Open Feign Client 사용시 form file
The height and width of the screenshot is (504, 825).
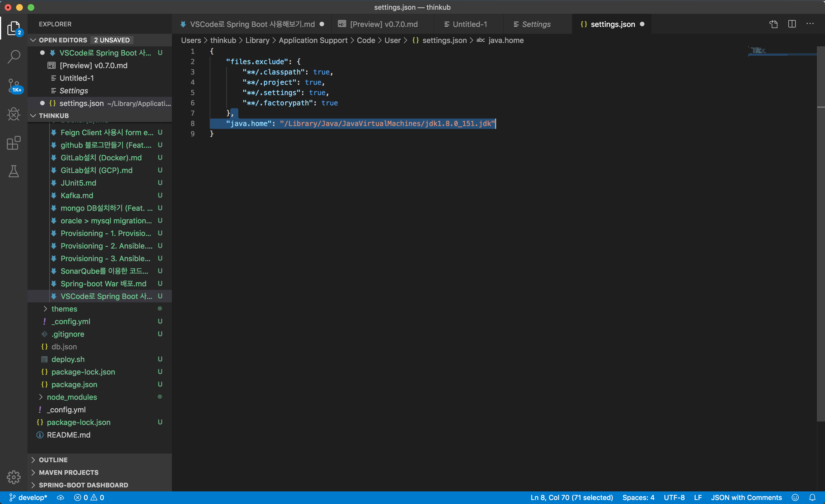click(100, 132)
